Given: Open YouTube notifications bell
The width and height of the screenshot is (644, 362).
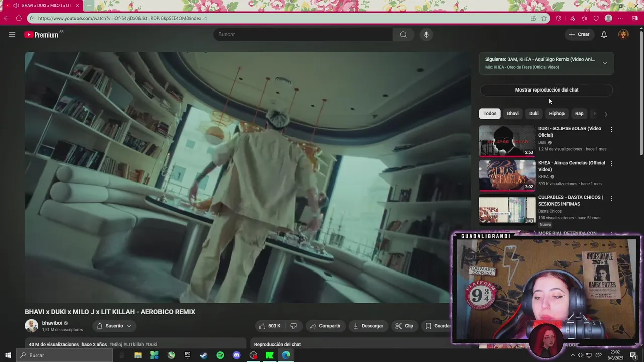Looking at the screenshot, I should 604,34.
